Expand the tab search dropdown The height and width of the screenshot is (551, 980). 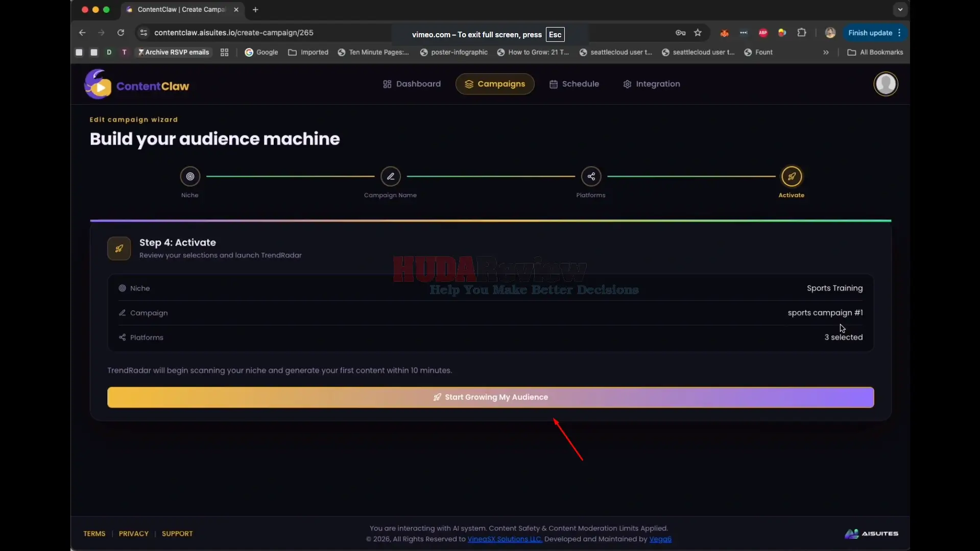click(x=900, y=10)
